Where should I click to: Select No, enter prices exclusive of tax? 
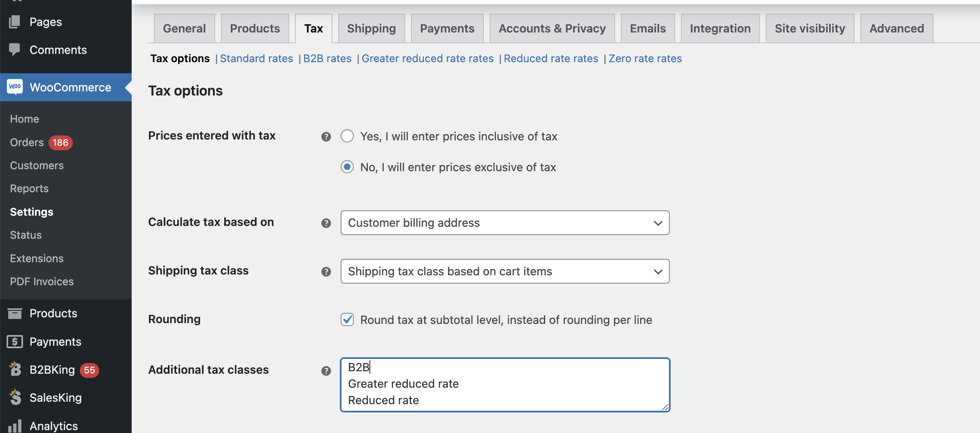click(x=347, y=167)
